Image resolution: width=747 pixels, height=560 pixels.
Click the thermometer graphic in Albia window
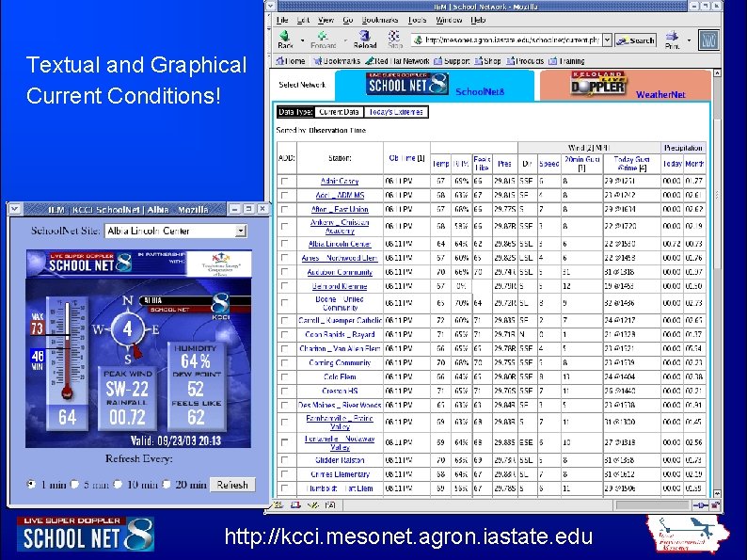67,362
